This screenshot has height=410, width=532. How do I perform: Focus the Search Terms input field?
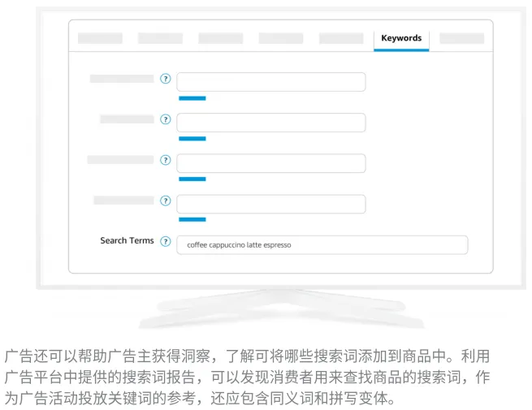click(x=322, y=245)
